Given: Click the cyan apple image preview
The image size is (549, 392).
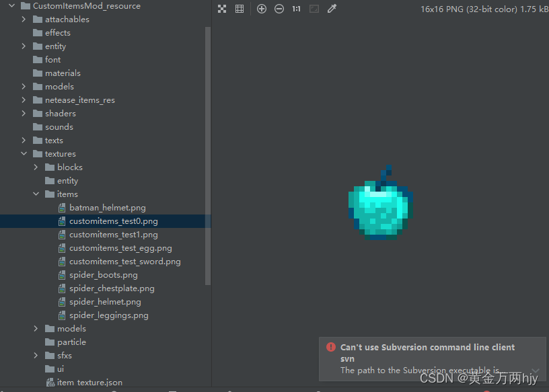Looking at the screenshot, I should point(381,202).
